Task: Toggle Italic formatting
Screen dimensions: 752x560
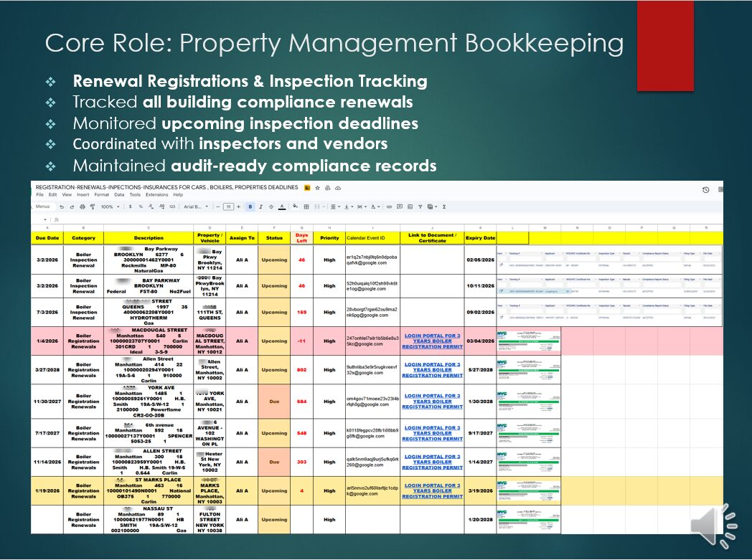Action: [x=260, y=207]
